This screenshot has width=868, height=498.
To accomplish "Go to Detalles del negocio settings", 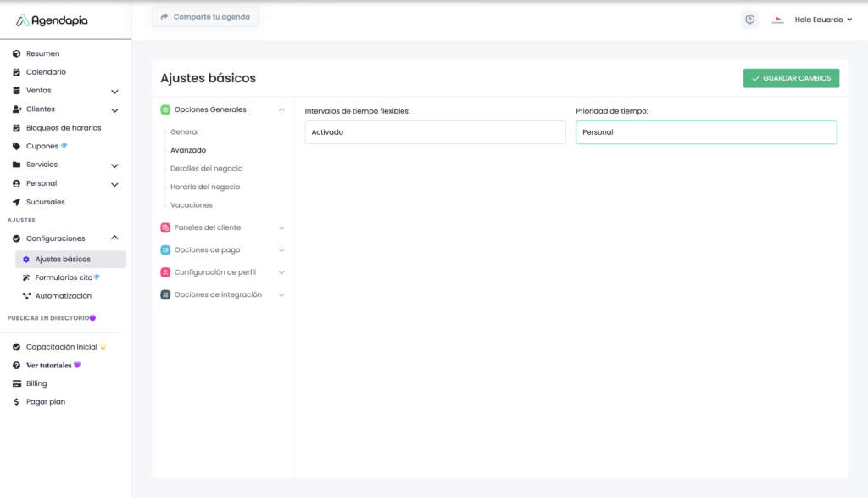I will point(206,168).
